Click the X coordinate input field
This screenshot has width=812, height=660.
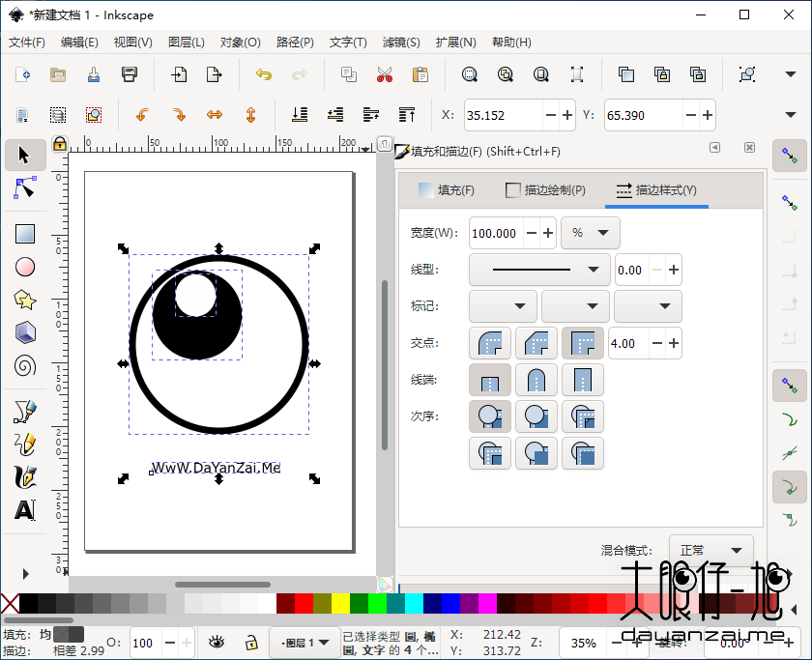point(504,115)
